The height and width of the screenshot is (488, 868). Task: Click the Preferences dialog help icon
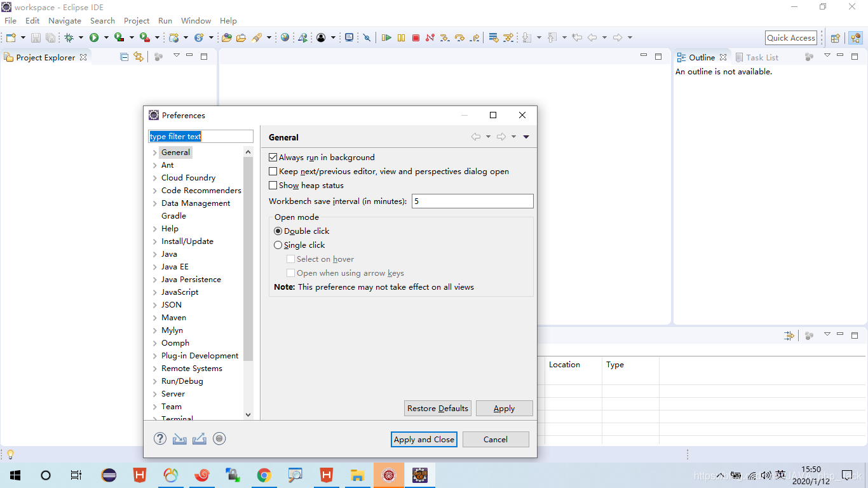[160, 438]
